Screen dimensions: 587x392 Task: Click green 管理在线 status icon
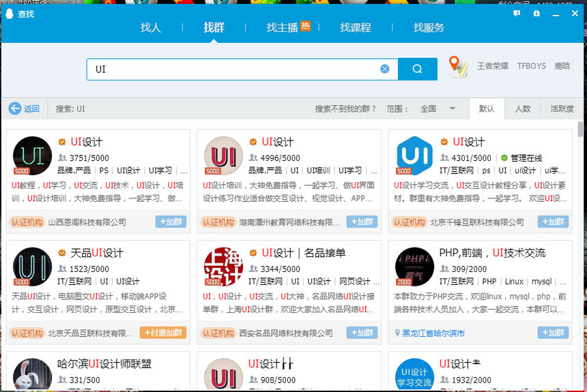504,158
